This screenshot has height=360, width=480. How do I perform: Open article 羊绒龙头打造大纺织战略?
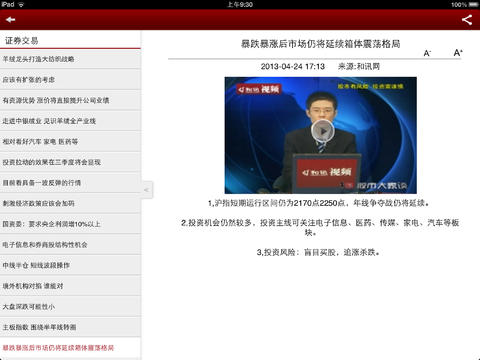(x=70, y=59)
